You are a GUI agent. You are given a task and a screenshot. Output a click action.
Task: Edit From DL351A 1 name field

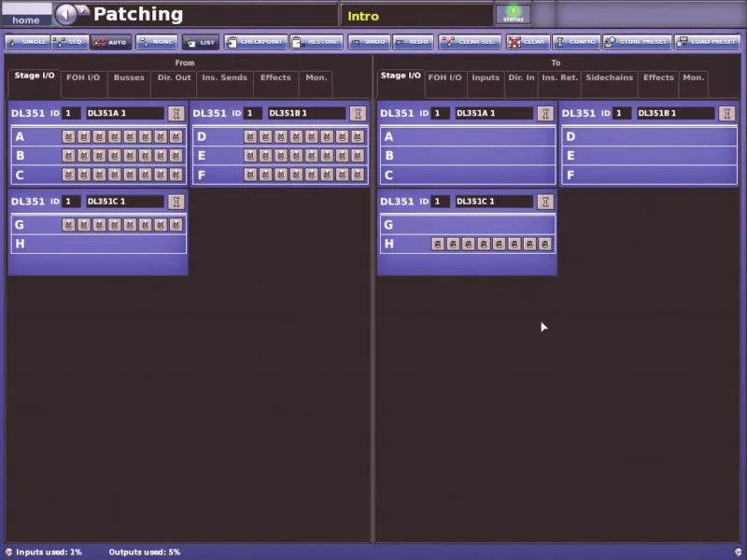point(125,113)
